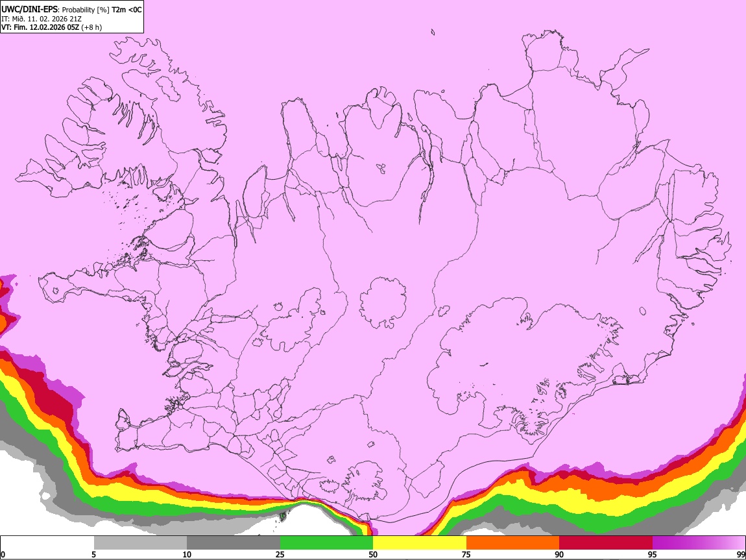746x560 pixels.
Task: Click the legend label '10'
Action: 187,555
